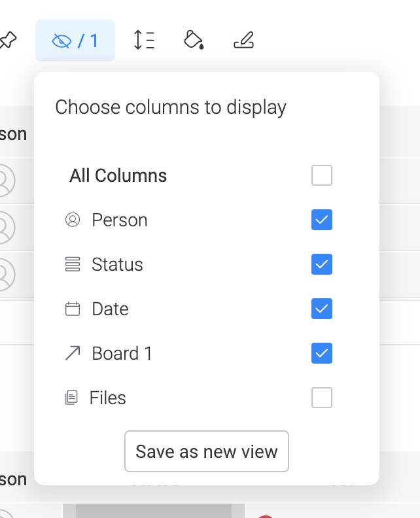
Task: Click the Save as new view button
Action: point(207,451)
